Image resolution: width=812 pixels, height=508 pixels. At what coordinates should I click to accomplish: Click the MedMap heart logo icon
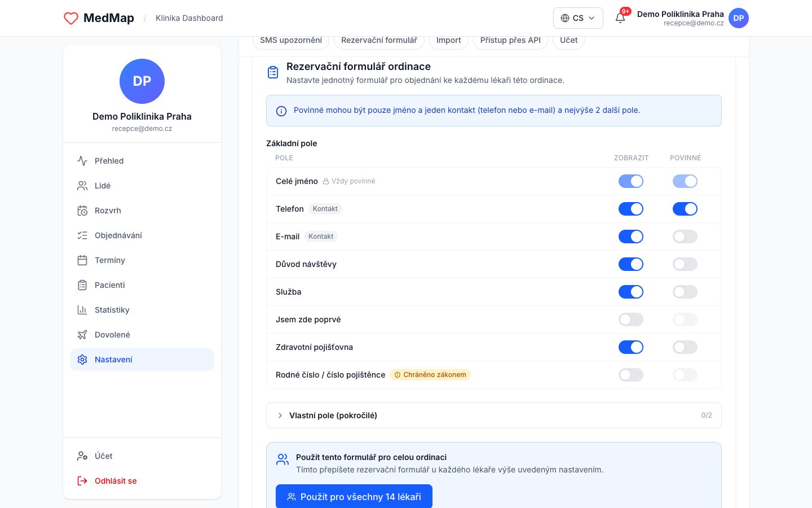pyautogui.click(x=71, y=18)
